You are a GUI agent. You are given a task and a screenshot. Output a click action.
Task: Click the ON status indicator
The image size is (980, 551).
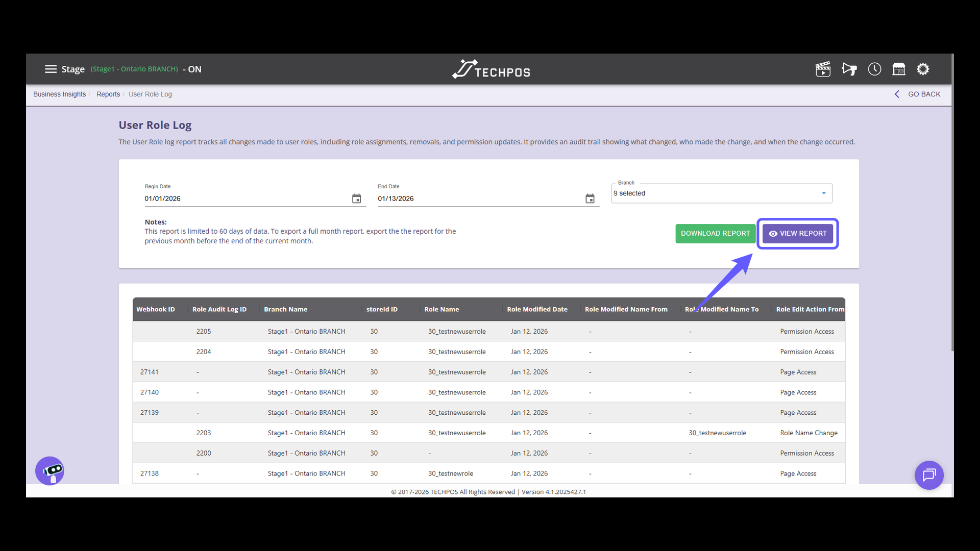tap(194, 69)
